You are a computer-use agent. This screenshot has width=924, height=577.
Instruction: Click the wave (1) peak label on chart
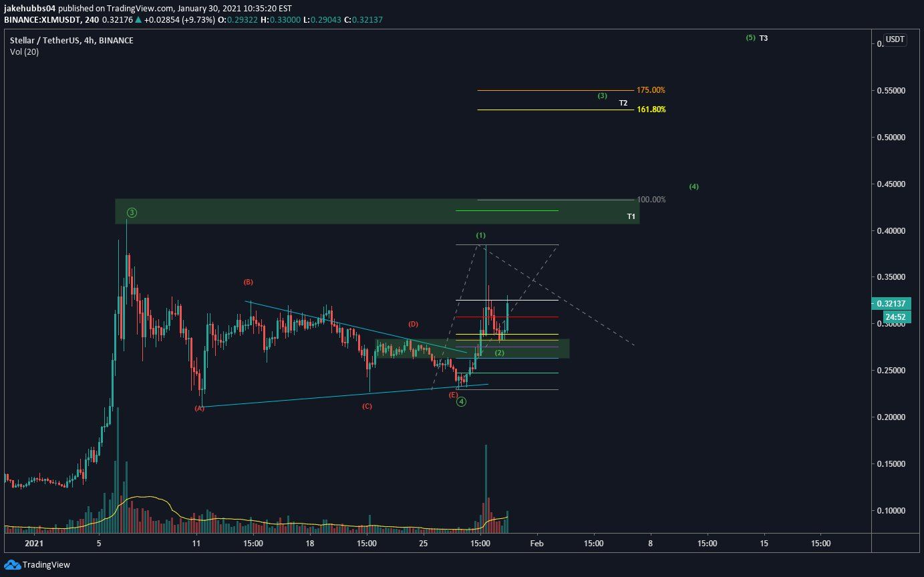pyautogui.click(x=480, y=234)
